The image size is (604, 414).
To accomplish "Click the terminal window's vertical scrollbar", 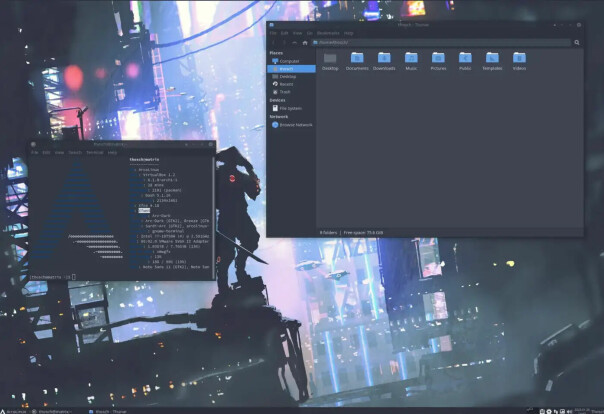I will [x=214, y=216].
